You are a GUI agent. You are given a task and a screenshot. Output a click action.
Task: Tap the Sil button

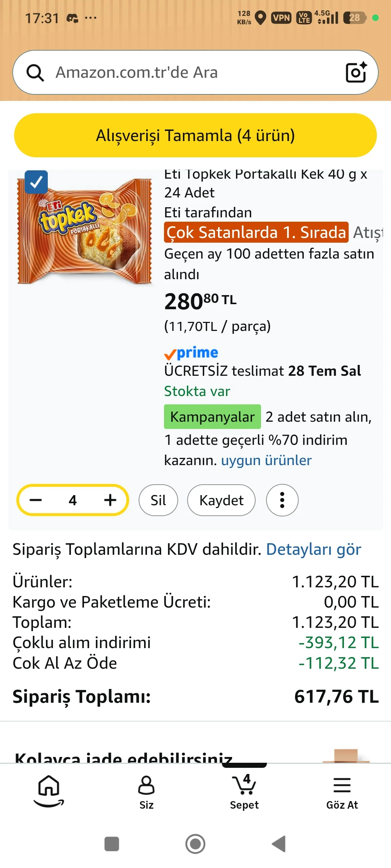(158, 500)
